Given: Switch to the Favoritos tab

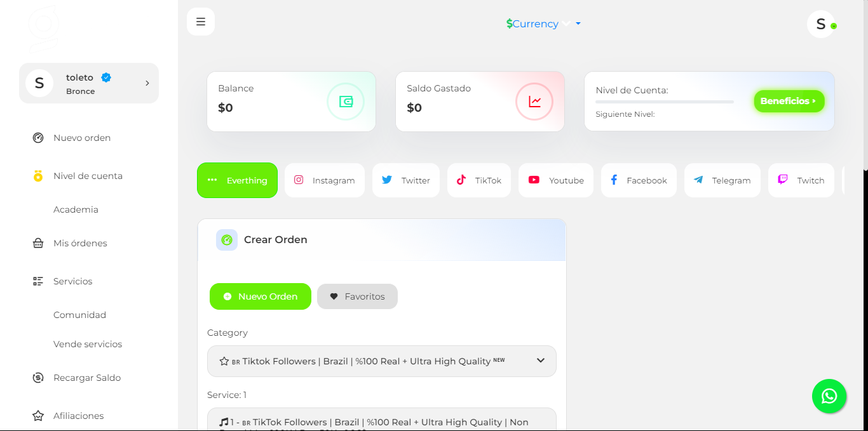Looking at the screenshot, I should (x=357, y=296).
